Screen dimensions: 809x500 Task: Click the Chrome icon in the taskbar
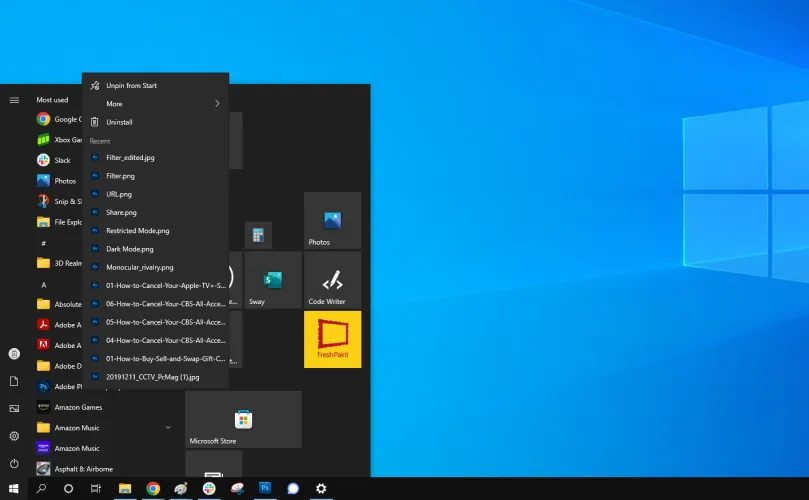tap(153, 489)
